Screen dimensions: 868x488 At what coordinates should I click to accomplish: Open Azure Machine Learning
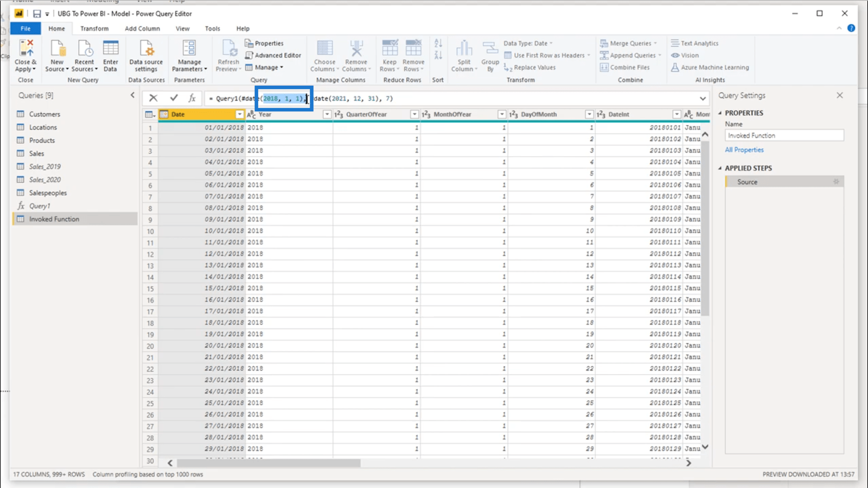(x=710, y=68)
